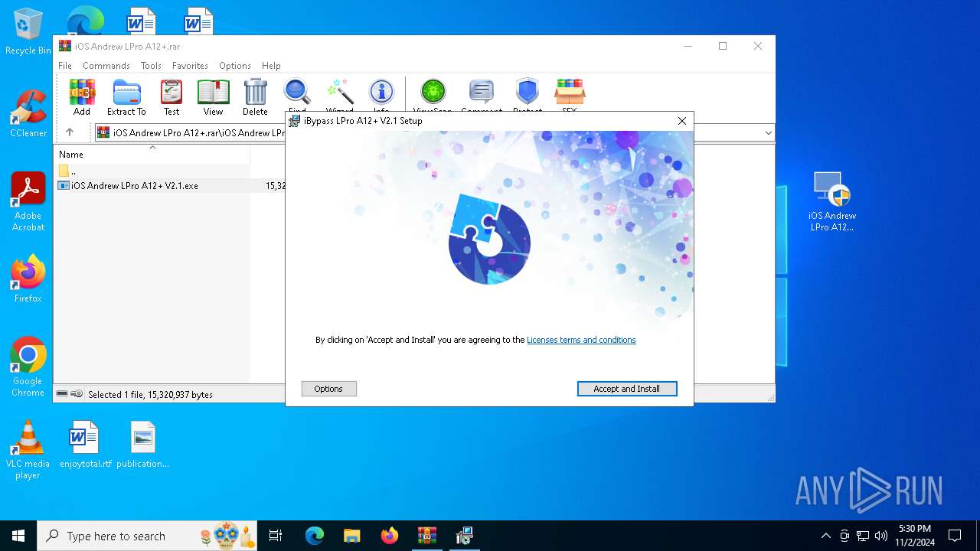Image resolution: width=980 pixels, height=551 pixels.
Task: Click the Test toolbar icon
Action: [x=171, y=97]
